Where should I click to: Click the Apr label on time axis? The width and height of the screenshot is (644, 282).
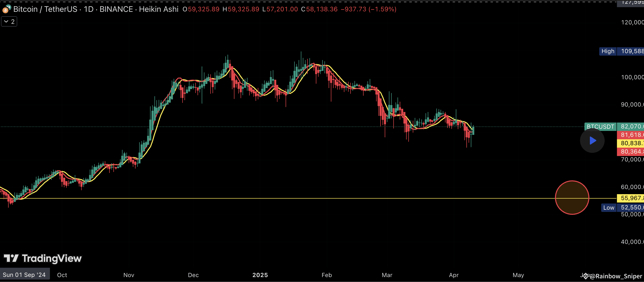(454, 275)
